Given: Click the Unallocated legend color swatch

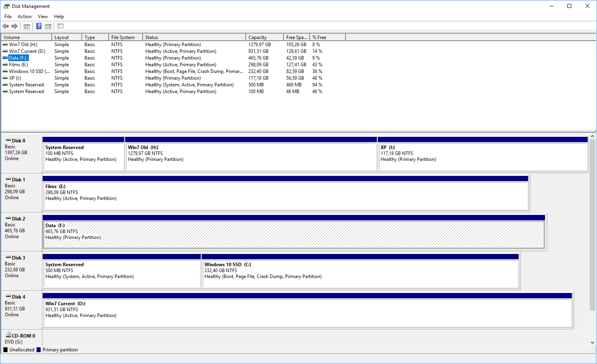Looking at the screenshot, I should pos(5,349).
